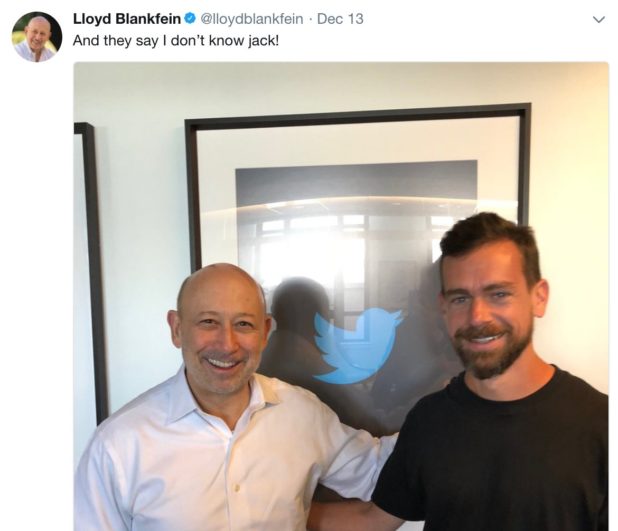Open the Lloyd Blankfein display name link
618x531 pixels.
pos(127,19)
